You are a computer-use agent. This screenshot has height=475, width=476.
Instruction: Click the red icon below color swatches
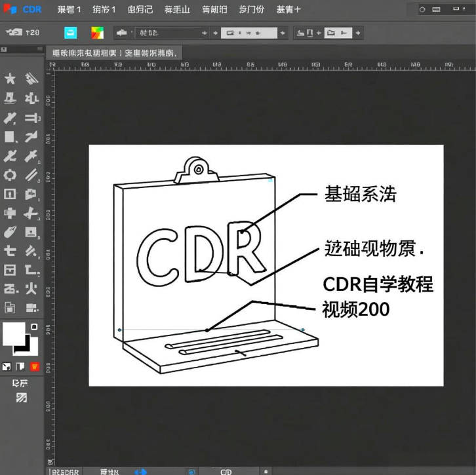point(35,366)
